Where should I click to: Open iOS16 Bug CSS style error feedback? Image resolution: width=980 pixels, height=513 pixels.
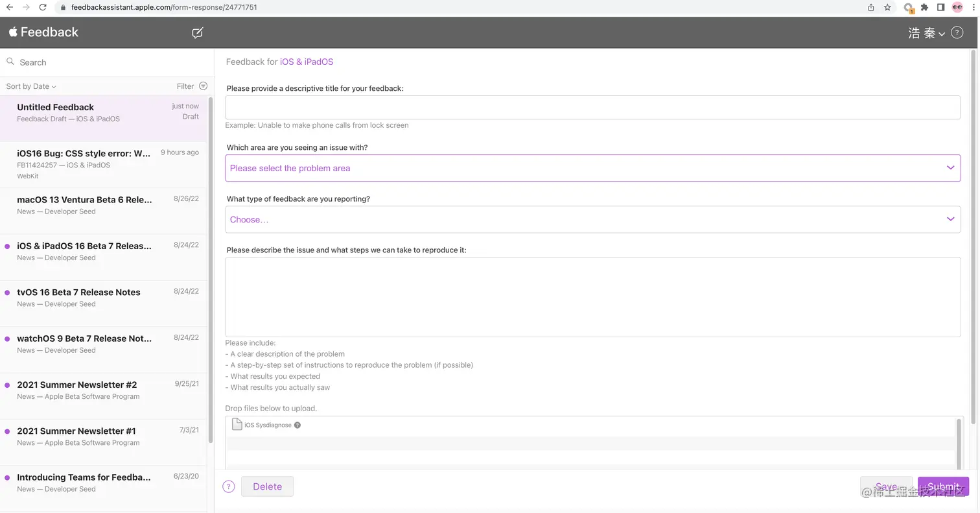[104, 165]
